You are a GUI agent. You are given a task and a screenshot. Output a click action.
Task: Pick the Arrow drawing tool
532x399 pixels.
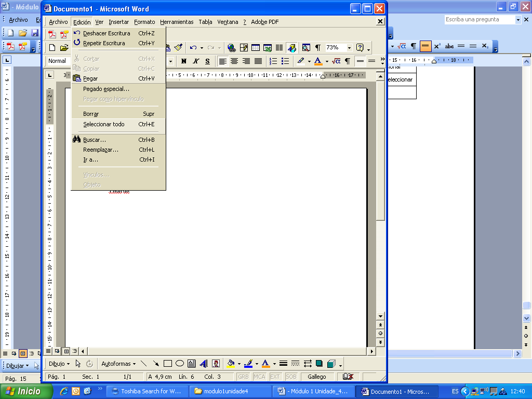[x=156, y=364]
